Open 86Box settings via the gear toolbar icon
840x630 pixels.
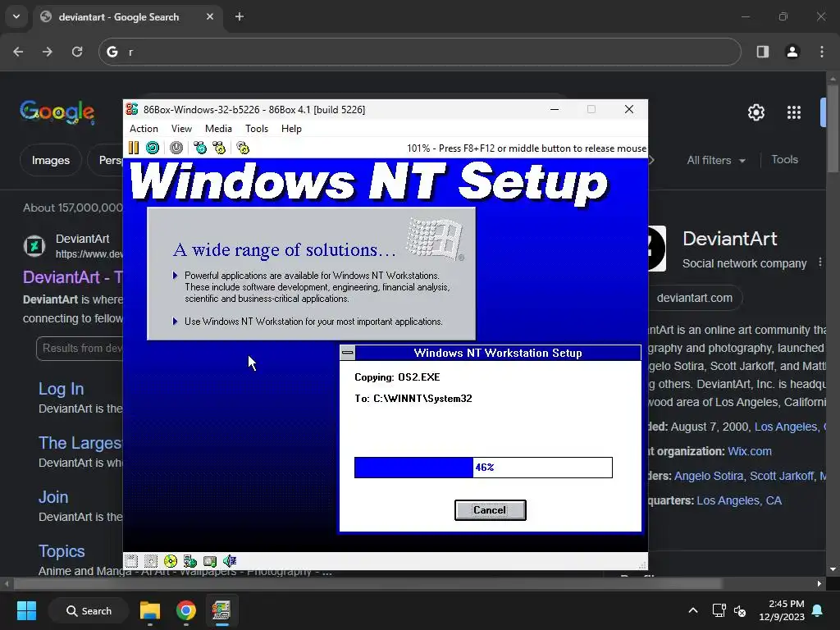click(243, 148)
